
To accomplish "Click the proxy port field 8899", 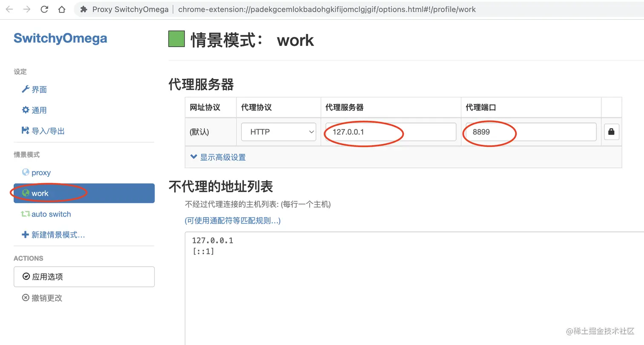I will [531, 132].
